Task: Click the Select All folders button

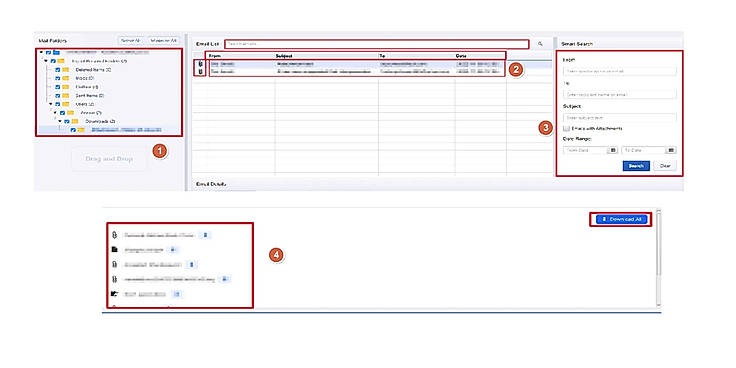Action: click(x=130, y=41)
